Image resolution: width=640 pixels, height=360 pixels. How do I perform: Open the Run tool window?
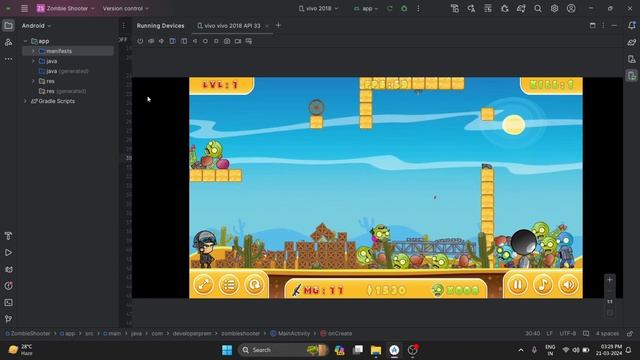[x=8, y=253]
